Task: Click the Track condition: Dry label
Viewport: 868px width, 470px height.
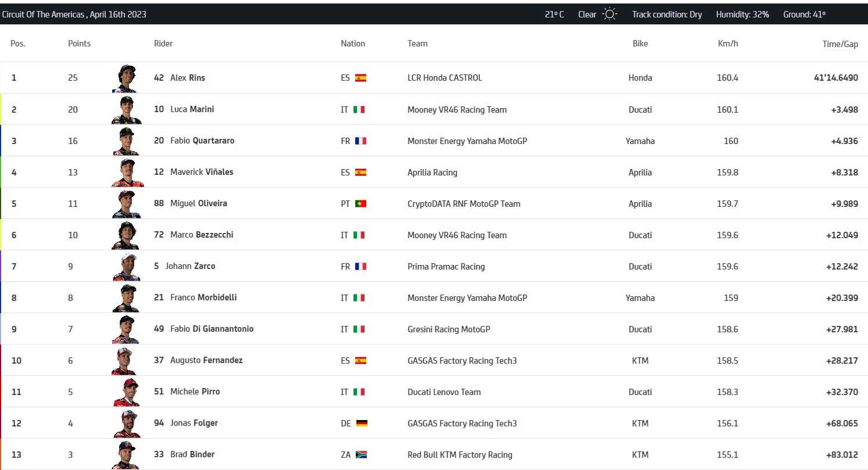Action: tap(667, 15)
